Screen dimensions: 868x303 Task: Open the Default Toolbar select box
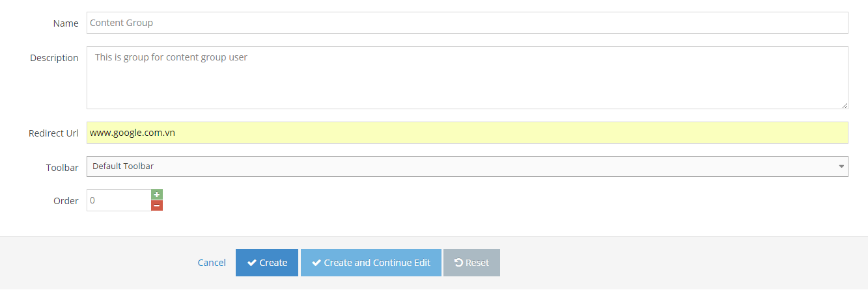pos(456,166)
